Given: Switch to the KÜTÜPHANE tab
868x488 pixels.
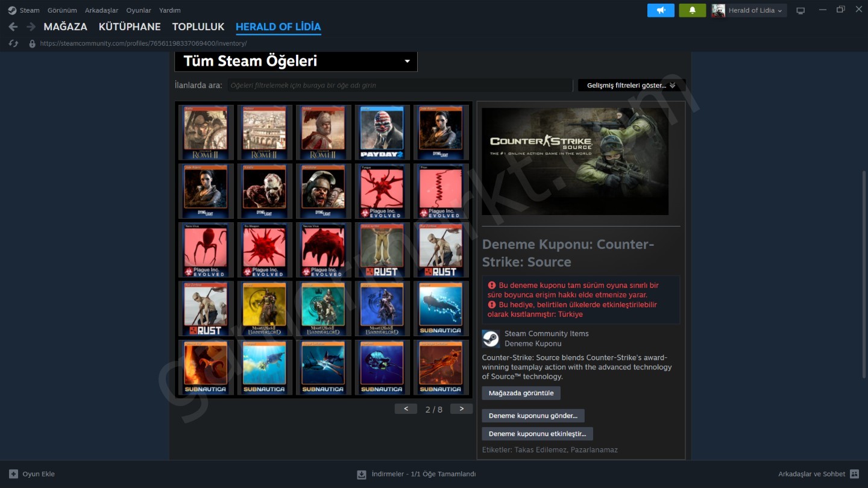Looking at the screenshot, I should click(130, 27).
